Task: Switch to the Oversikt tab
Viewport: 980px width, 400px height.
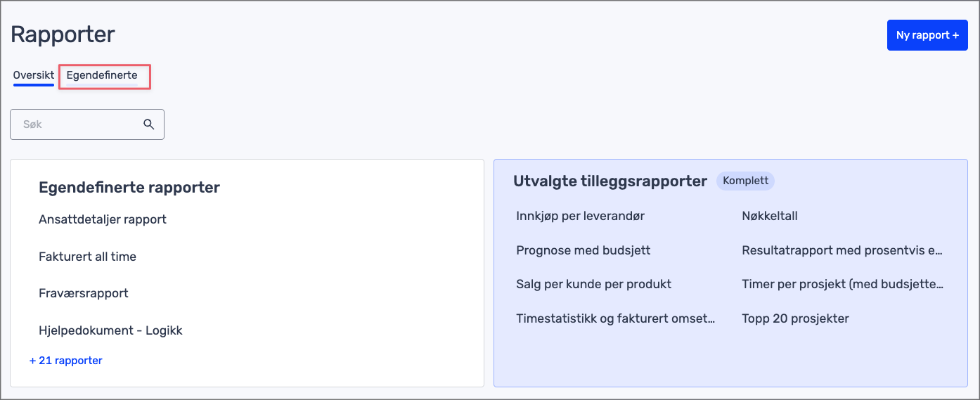Action: 34,75
